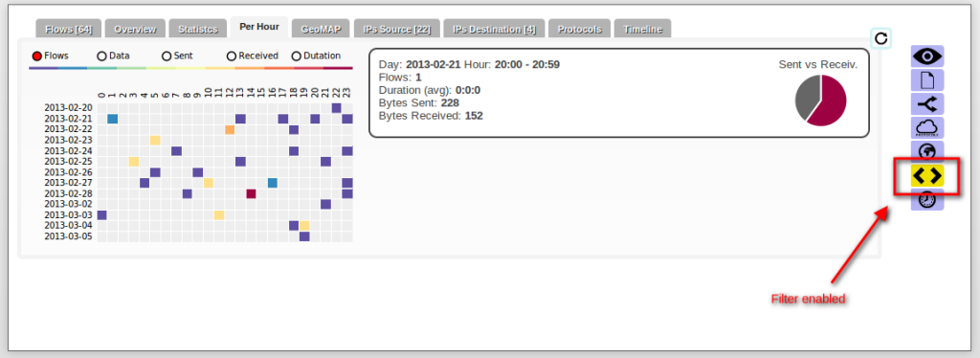Select the Per Hour tab
Viewport: 980px width, 358px height.
point(259,28)
